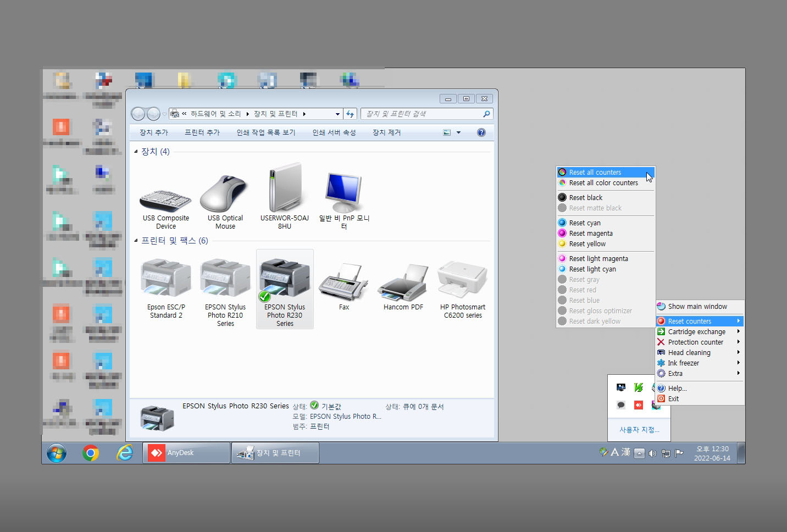Open the blue help question mark icon

[481, 132]
